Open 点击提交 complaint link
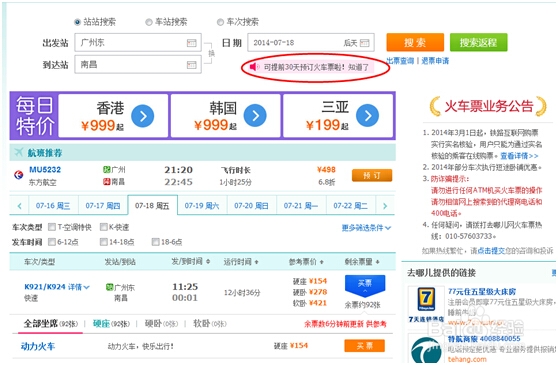The height and width of the screenshot is (365, 558). tap(491, 251)
